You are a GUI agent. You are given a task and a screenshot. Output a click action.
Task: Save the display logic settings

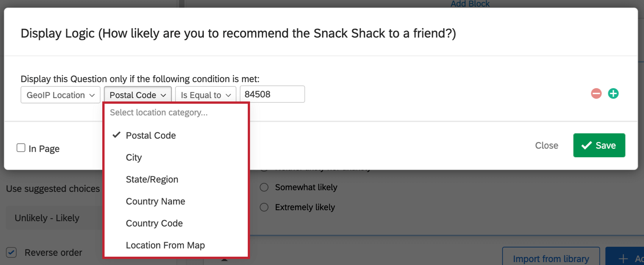(x=599, y=145)
